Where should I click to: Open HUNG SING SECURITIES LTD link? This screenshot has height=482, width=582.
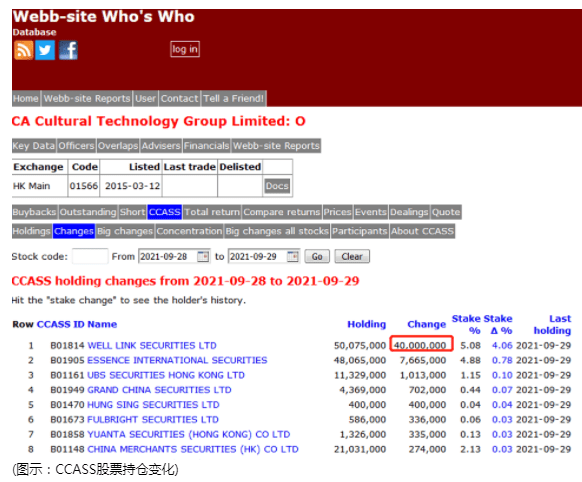(153, 405)
